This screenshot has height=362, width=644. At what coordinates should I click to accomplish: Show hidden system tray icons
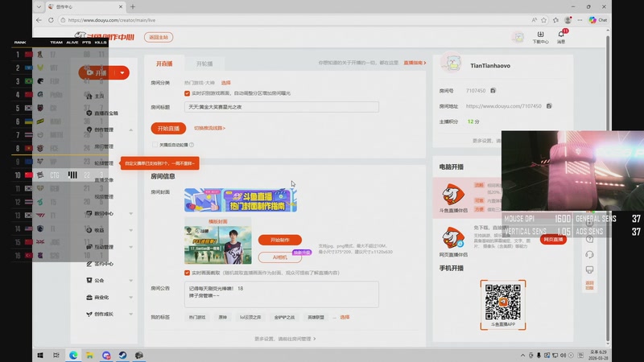522,356
